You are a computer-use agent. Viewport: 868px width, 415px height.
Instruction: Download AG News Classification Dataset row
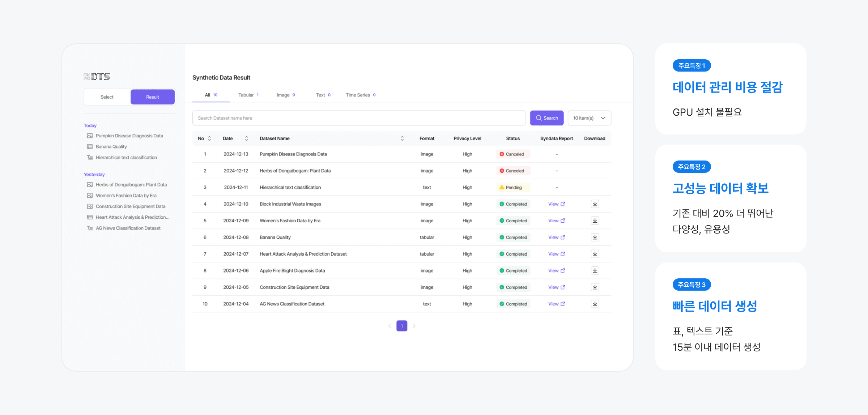[x=595, y=304]
